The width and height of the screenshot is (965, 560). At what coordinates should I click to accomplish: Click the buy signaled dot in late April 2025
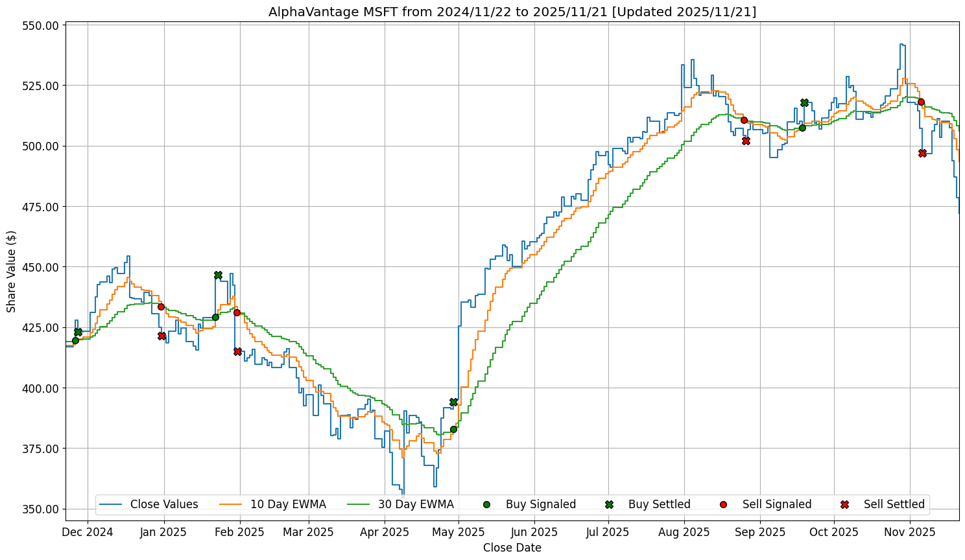tap(453, 429)
